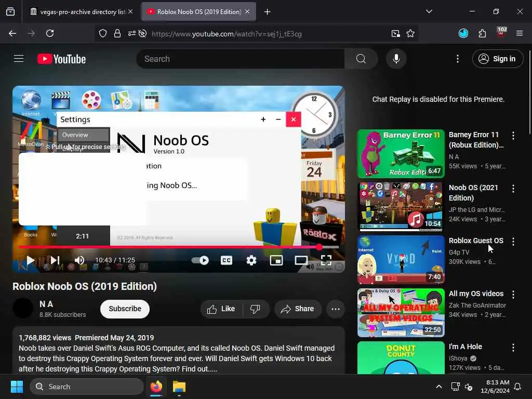View site security lock info
The height and width of the screenshot is (399, 532).
pos(117,33)
